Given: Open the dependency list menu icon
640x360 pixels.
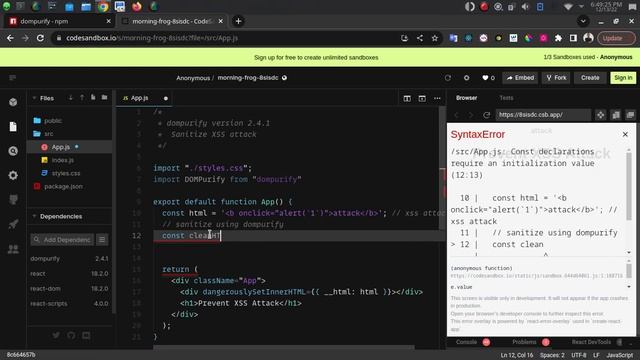Looking at the screenshot, I should (102, 240).
